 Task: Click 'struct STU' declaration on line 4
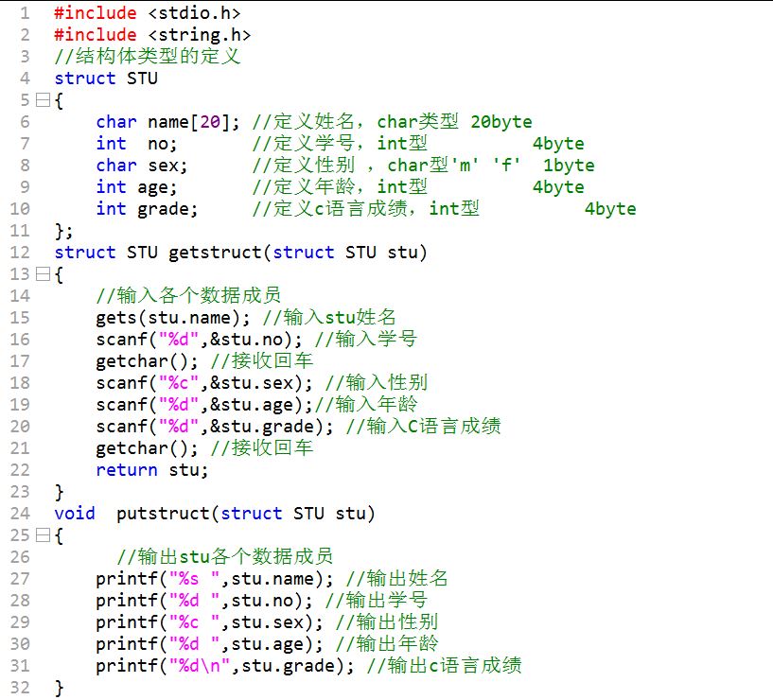pos(106,79)
